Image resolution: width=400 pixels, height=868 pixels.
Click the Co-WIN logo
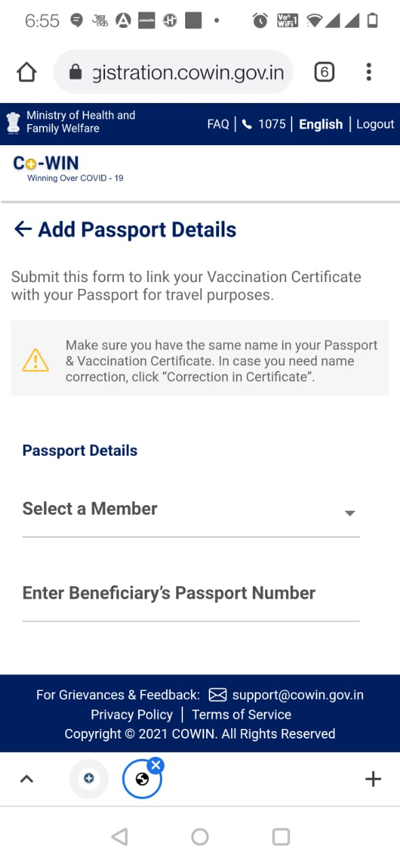[68, 168]
